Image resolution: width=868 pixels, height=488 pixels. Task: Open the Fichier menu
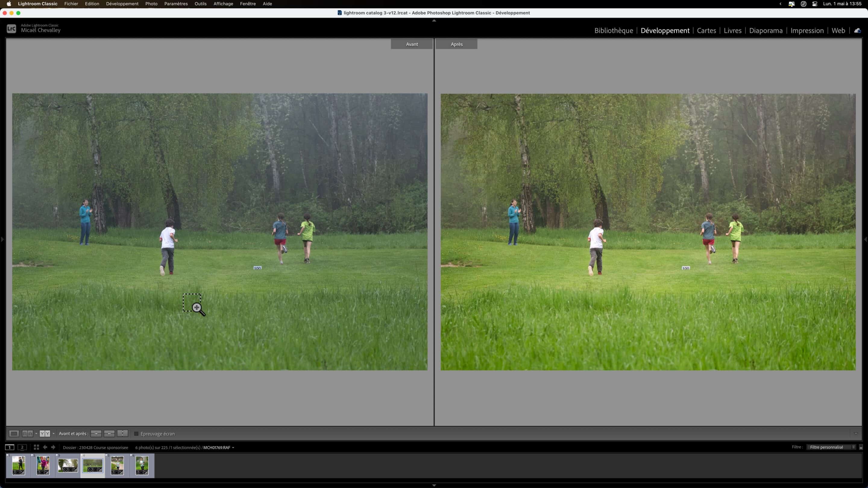point(71,4)
